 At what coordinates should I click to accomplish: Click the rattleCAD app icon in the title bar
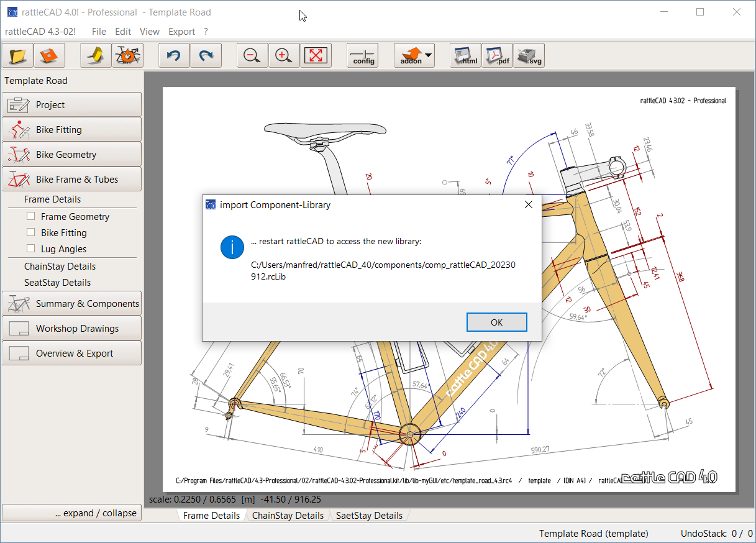point(12,12)
